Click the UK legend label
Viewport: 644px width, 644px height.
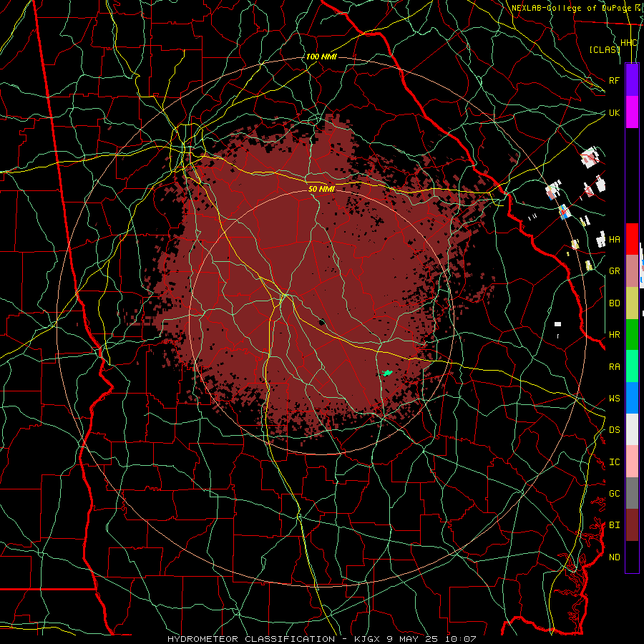coord(614,112)
